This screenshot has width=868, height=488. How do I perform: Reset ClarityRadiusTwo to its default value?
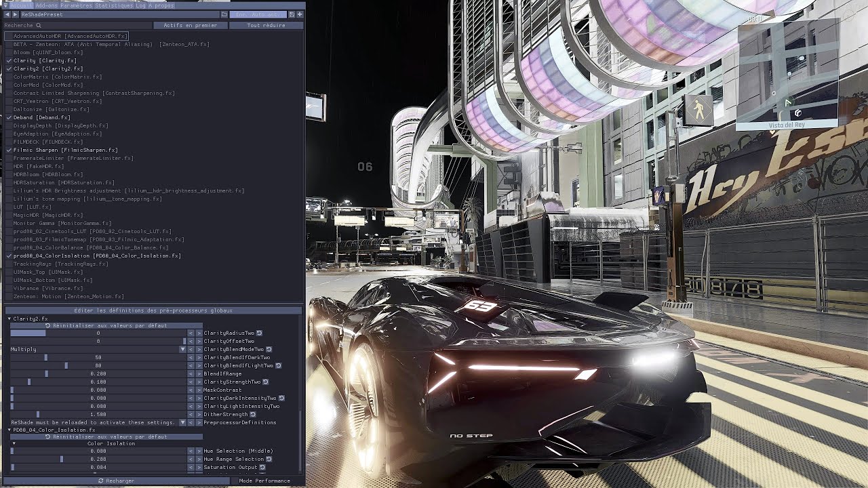259,333
